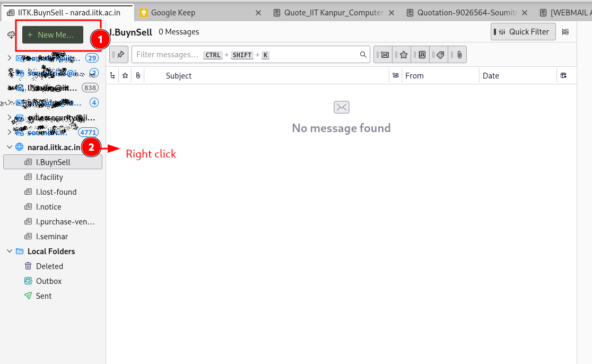
Task: Toggle the Unread messages quick filter
Action: pos(385,55)
